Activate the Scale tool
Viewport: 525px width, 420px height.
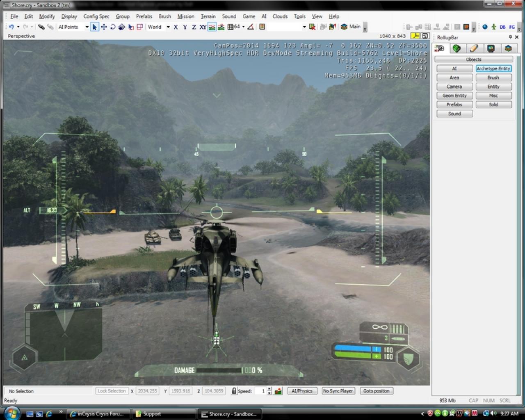click(x=121, y=27)
